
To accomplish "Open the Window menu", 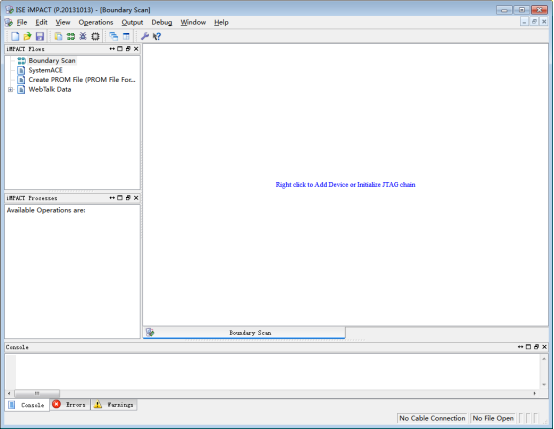I will (x=193, y=22).
